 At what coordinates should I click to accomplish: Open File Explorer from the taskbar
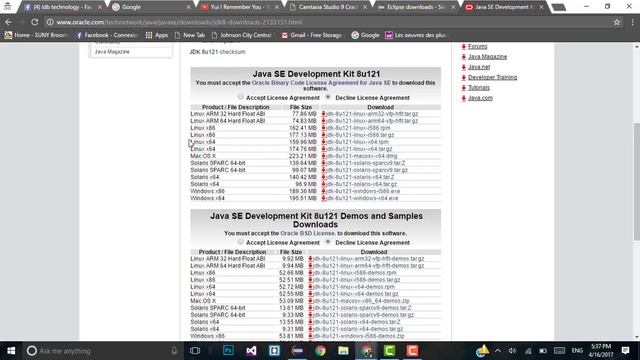coord(343,351)
